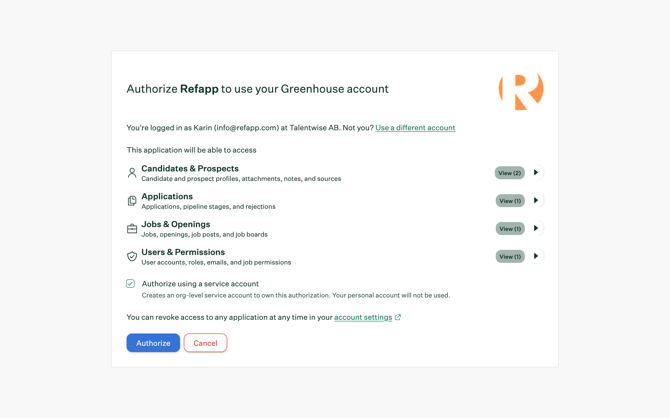Click the Jobs & Openings briefcase icon
The image size is (670, 418).
132,229
